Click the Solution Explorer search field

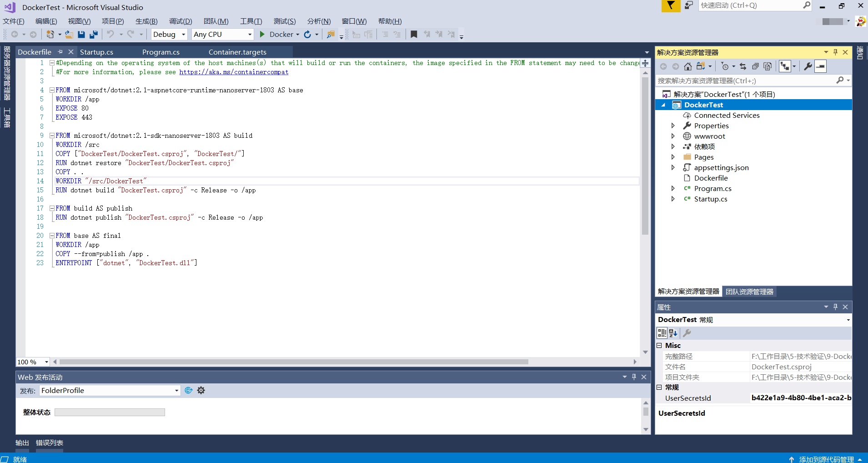click(746, 81)
